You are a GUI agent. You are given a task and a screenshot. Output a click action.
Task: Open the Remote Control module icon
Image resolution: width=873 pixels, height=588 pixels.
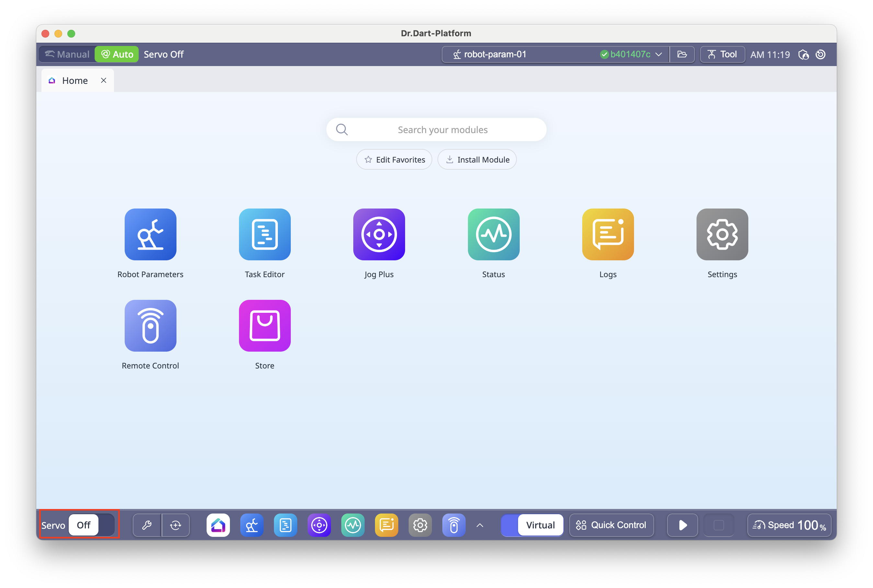[150, 325]
